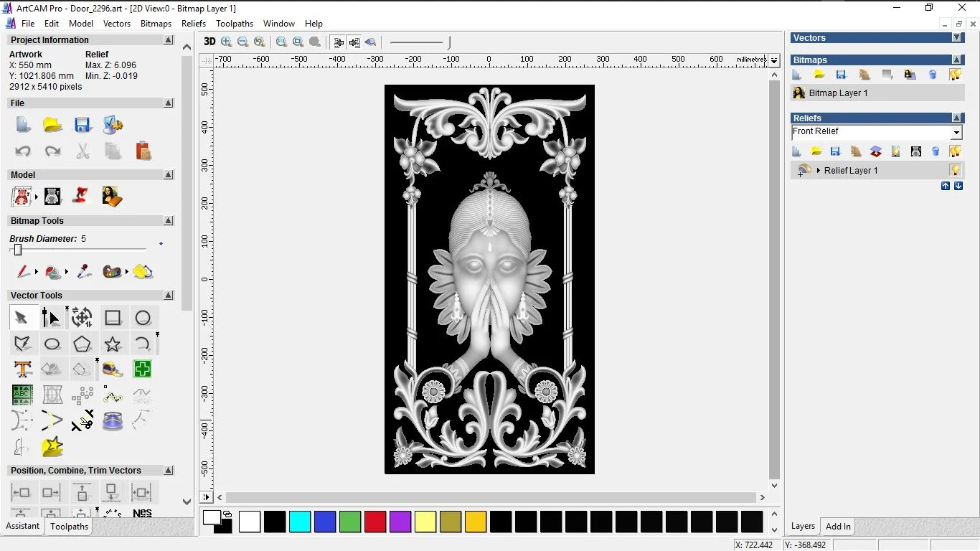Toggle all bitmap layers visibility lightbulb

(955, 75)
